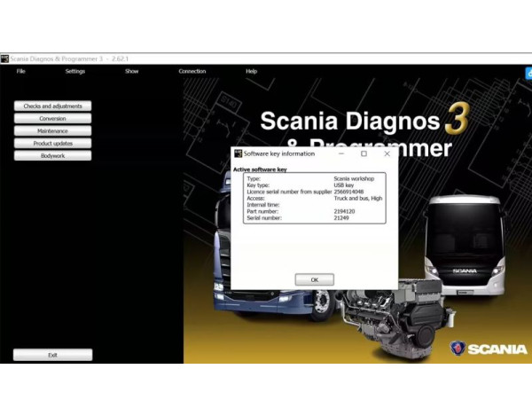532x416 pixels.
Task: Confirm the dialog with OK
Action: [314, 279]
